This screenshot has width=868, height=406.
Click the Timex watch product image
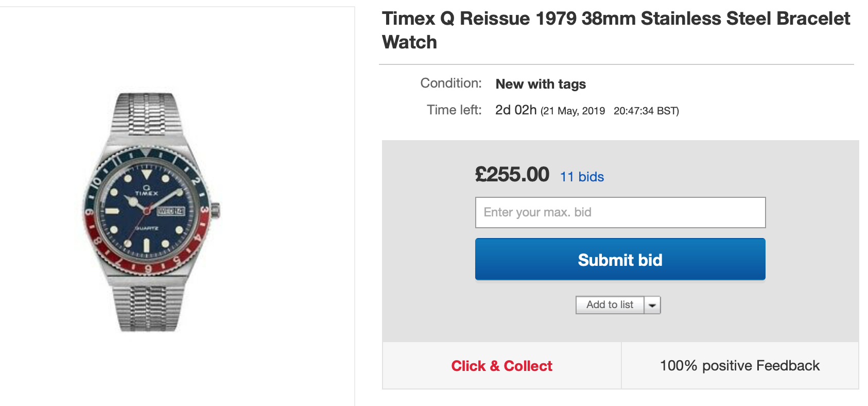tap(149, 212)
